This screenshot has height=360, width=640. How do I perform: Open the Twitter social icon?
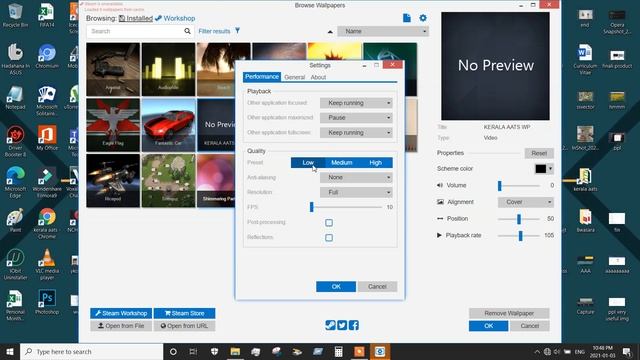pyautogui.click(x=342, y=325)
